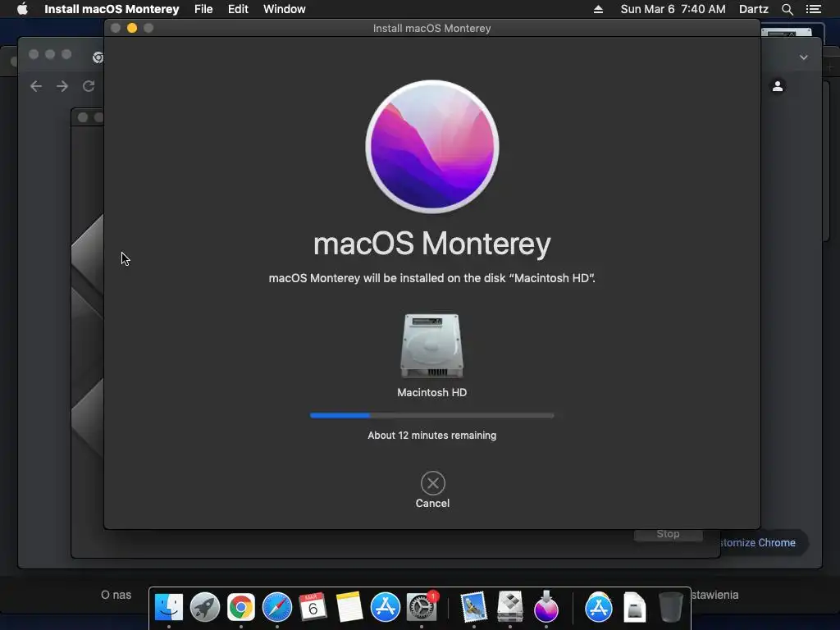Open Boot Camp Assistant in the Dock
Screen dimensions: 840x630
pyautogui.click(x=510, y=606)
